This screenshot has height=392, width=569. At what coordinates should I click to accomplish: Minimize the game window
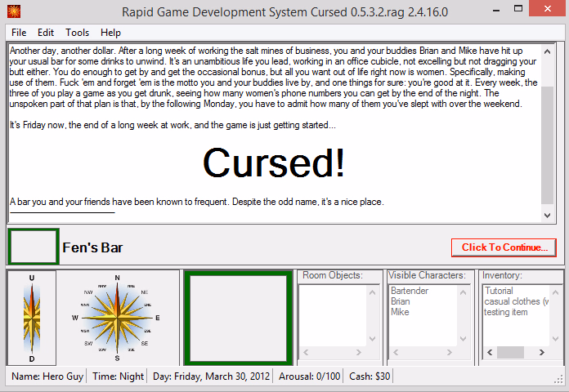click(x=496, y=9)
